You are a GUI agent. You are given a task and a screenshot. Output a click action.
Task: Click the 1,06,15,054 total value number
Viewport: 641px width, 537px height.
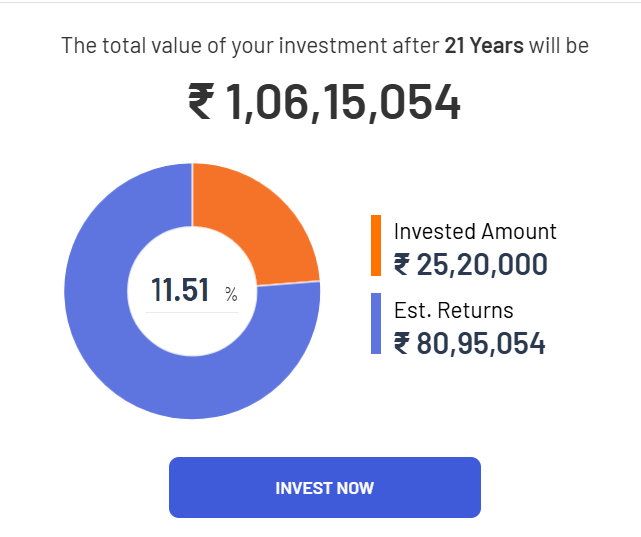pos(344,102)
